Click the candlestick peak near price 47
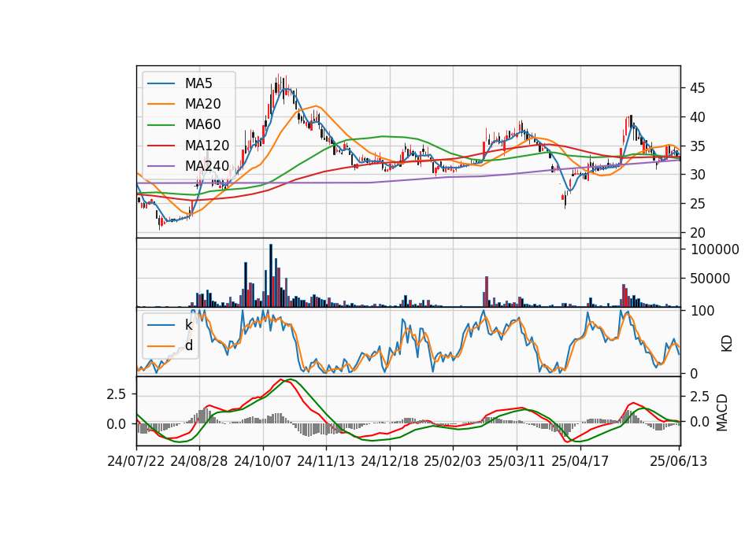 pyautogui.click(x=278, y=83)
